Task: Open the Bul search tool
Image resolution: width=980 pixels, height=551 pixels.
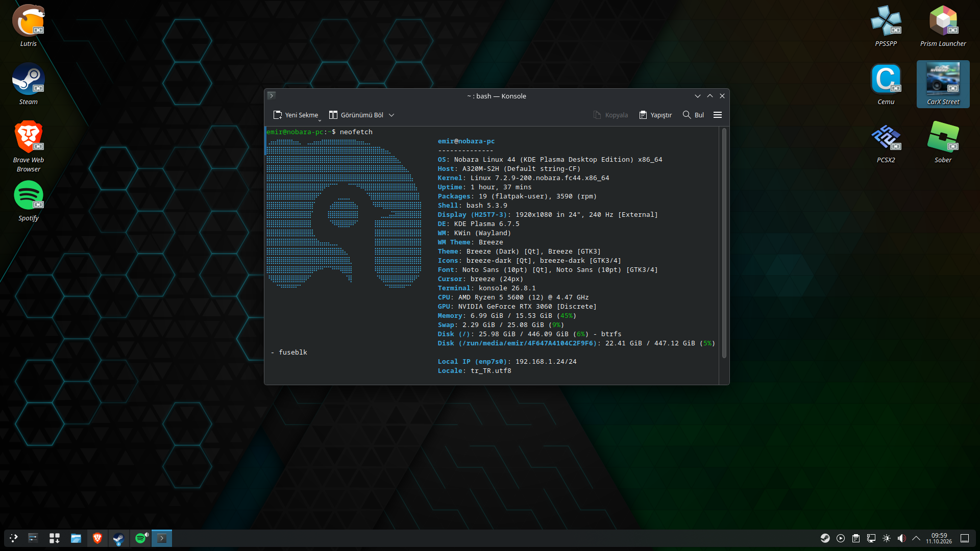Action: (x=693, y=115)
